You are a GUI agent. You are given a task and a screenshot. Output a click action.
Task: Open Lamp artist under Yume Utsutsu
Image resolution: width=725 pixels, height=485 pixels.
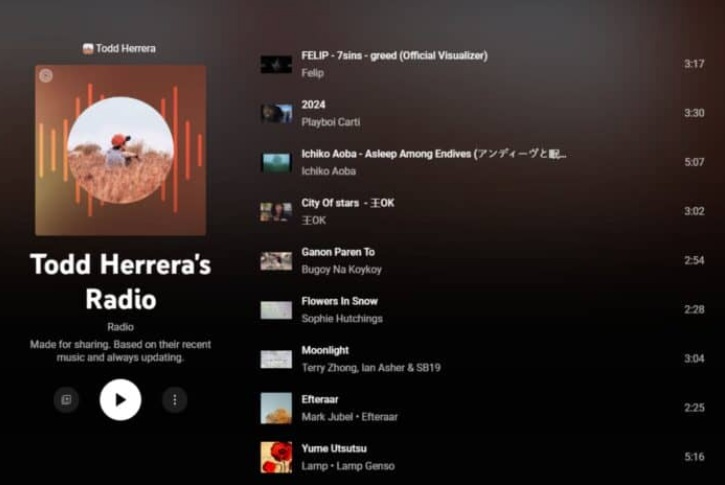313,466
